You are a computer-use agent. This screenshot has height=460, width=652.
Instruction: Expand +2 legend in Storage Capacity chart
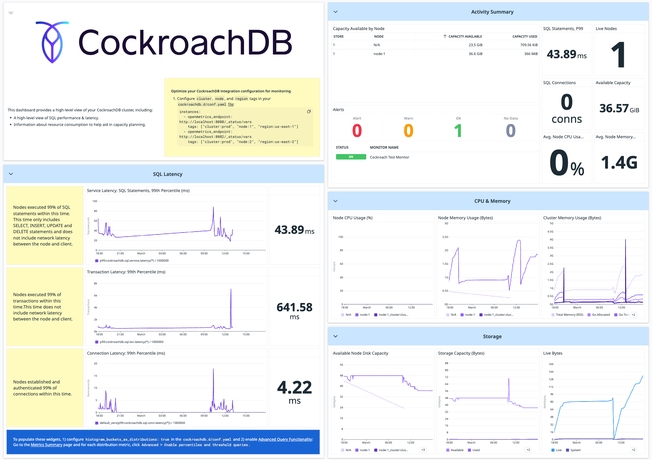528,450
